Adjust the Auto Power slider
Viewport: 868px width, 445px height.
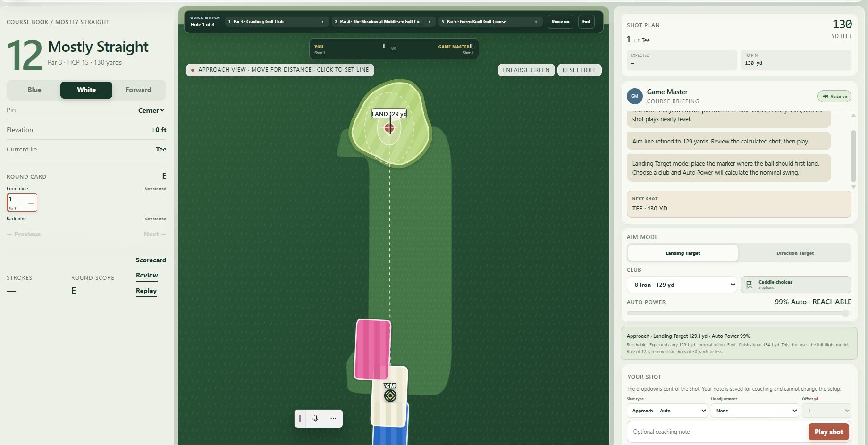739,313
